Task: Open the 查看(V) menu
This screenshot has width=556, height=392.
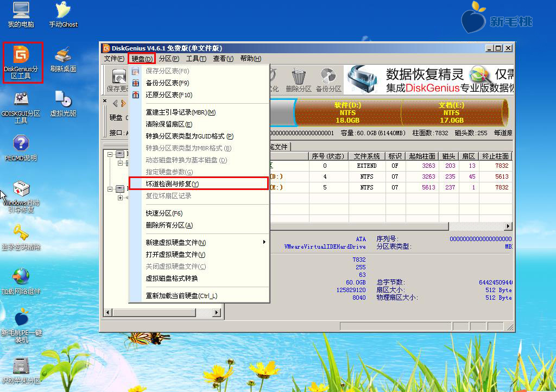Action: pyautogui.click(x=223, y=59)
